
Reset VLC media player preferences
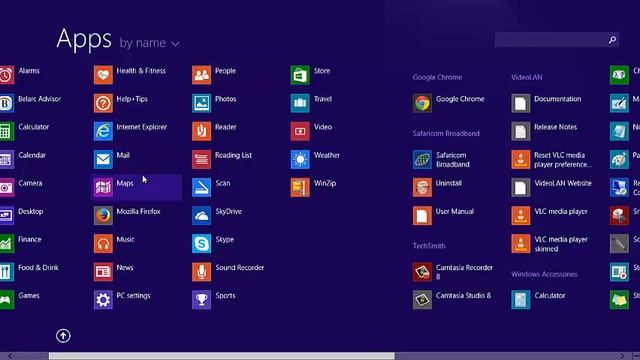(552, 160)
